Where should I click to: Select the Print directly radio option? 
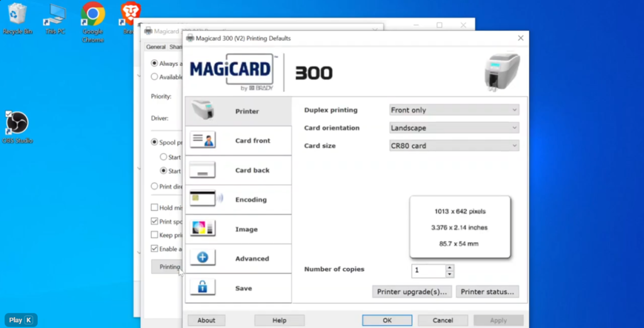(155, 186)
